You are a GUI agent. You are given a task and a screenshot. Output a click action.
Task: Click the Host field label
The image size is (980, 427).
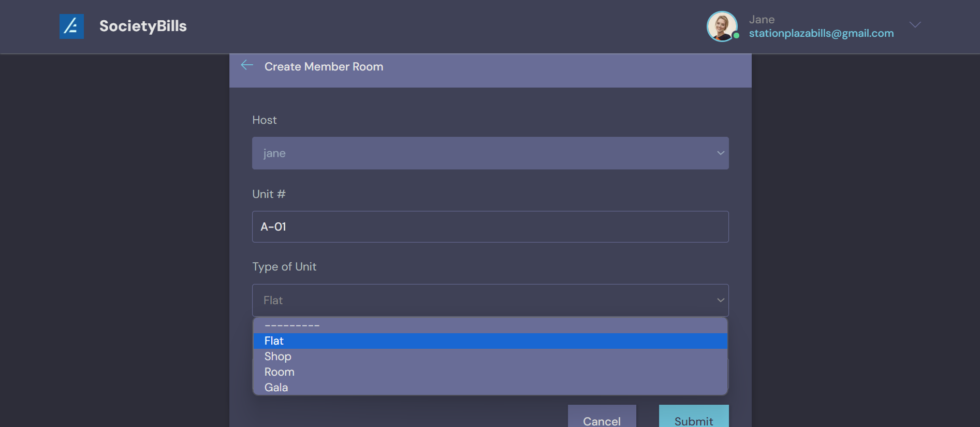coord(264,120)
